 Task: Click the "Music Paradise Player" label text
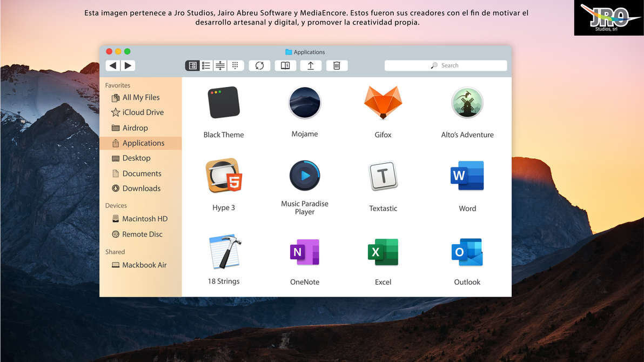point(304,207)
